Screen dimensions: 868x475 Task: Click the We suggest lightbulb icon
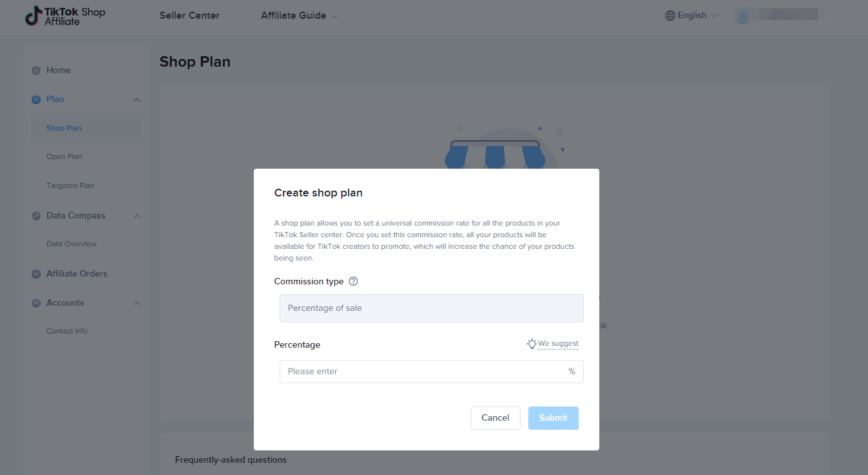coord(532,344)
